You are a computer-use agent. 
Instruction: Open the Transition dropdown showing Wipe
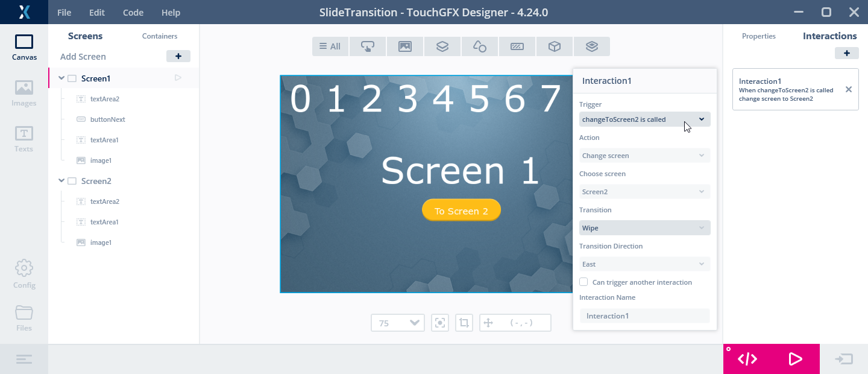[x=644, y=228]
